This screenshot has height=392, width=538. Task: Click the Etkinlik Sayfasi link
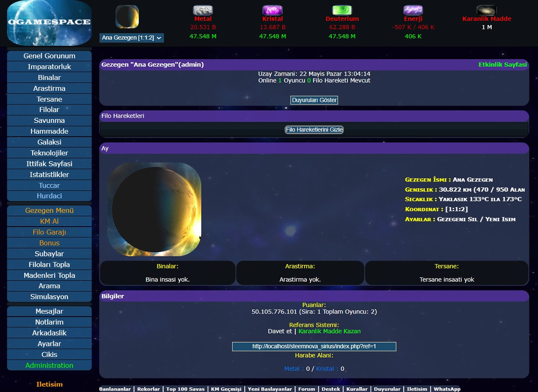pos(502,65)
